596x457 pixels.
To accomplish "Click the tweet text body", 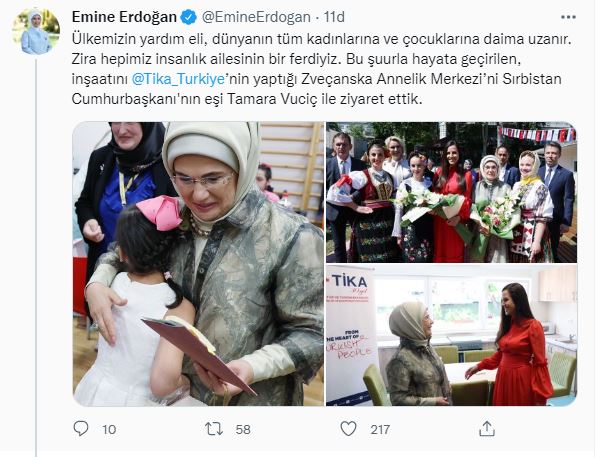I will pyautogui.click(x=322, y=69).
